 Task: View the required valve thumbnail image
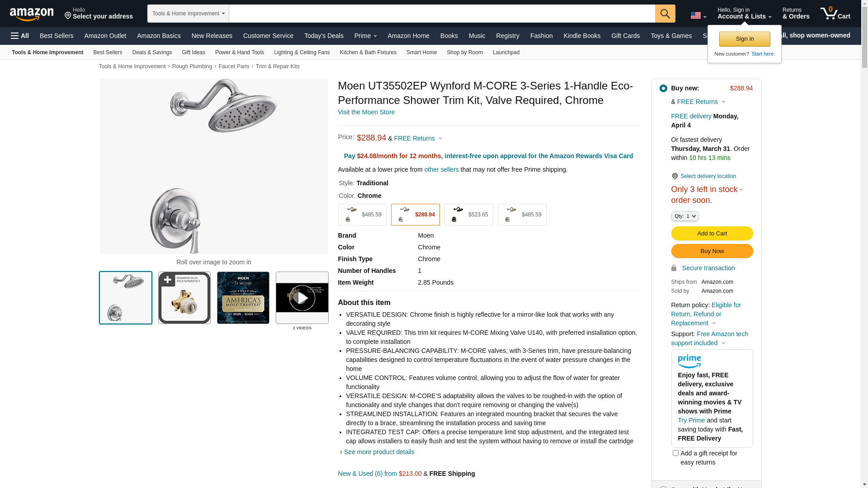pos(184,298)
